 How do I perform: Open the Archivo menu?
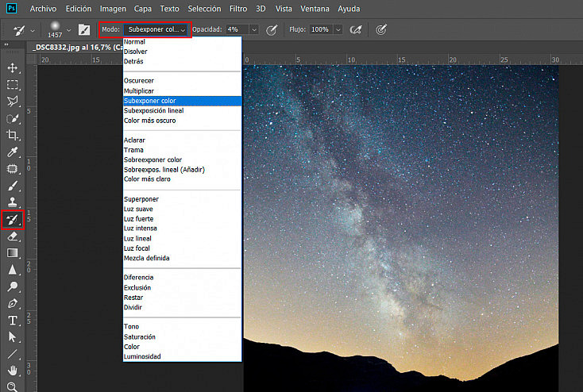(43, 9)
